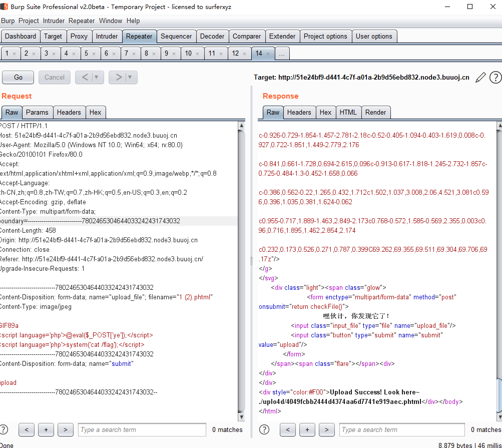Image resolution: width=502 pixels, height=448 pixels.
Task: Open the Intruder menu
Action: tap(54, 21)
